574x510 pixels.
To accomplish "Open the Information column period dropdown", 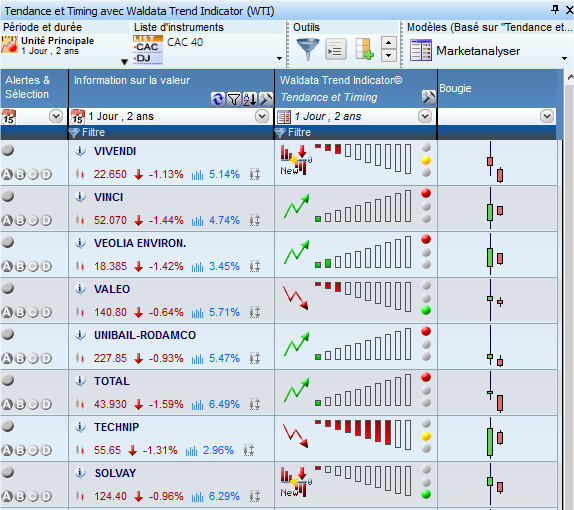I will pos(262,116).
